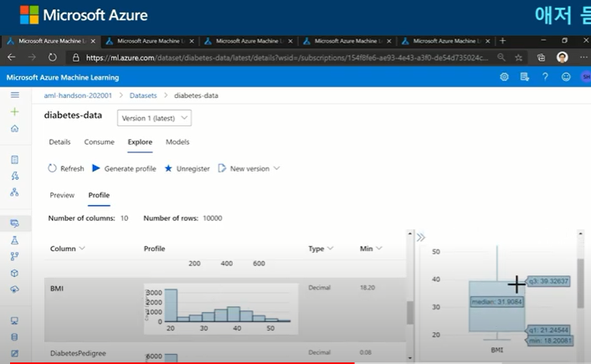
Task: Open Experiments flask icon in sidebar
Action: coord(15,240)
